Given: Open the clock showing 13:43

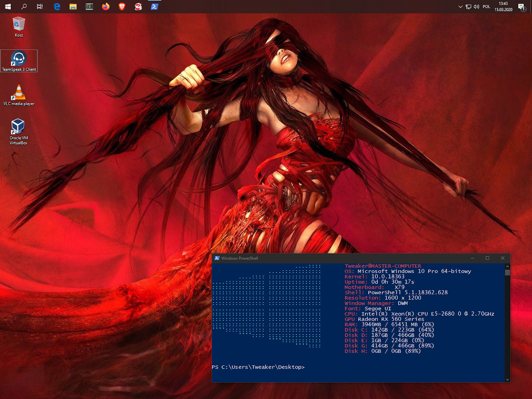Looking at the screenshot, I should point(503,7).
